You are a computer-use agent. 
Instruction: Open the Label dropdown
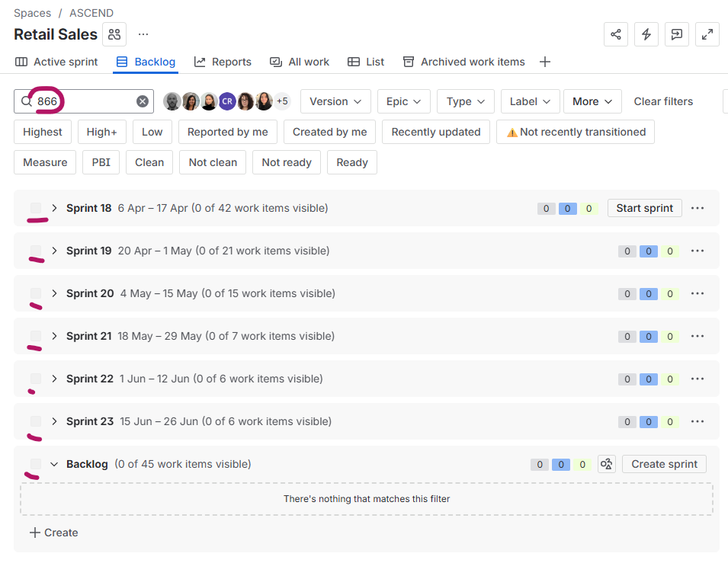coord(531,101)
